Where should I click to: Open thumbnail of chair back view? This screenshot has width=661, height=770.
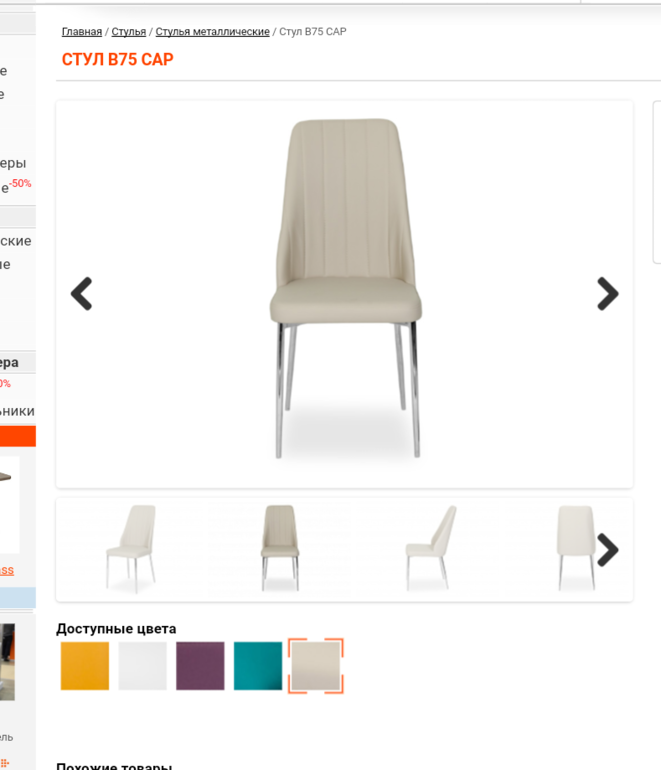576,548
